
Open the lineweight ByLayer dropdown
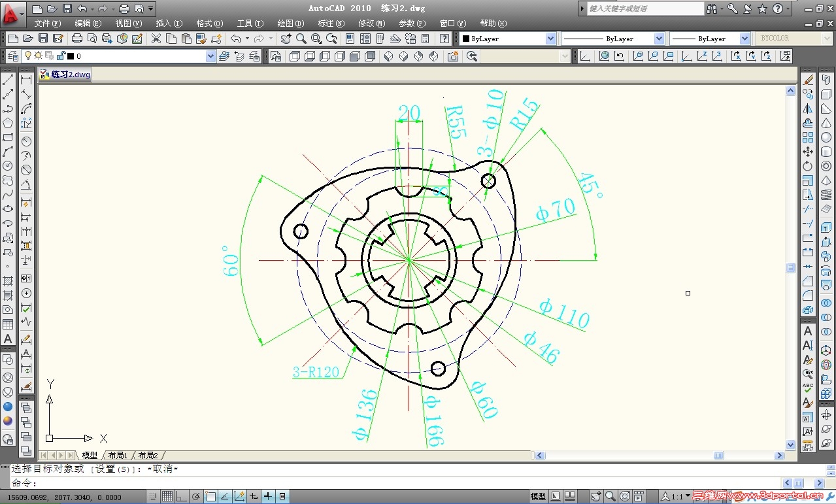click(744, 39)
